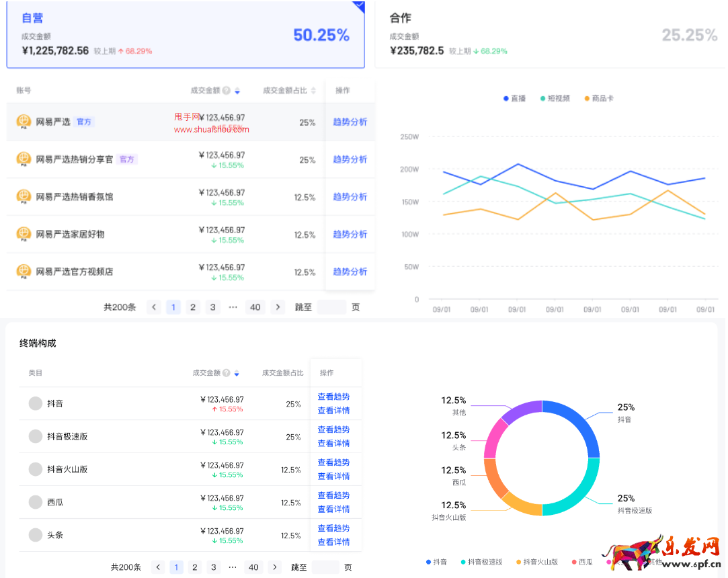728x578 pixels.
Task: Click ellipsis in account table pagination
Action: click(x=233, y=307)
